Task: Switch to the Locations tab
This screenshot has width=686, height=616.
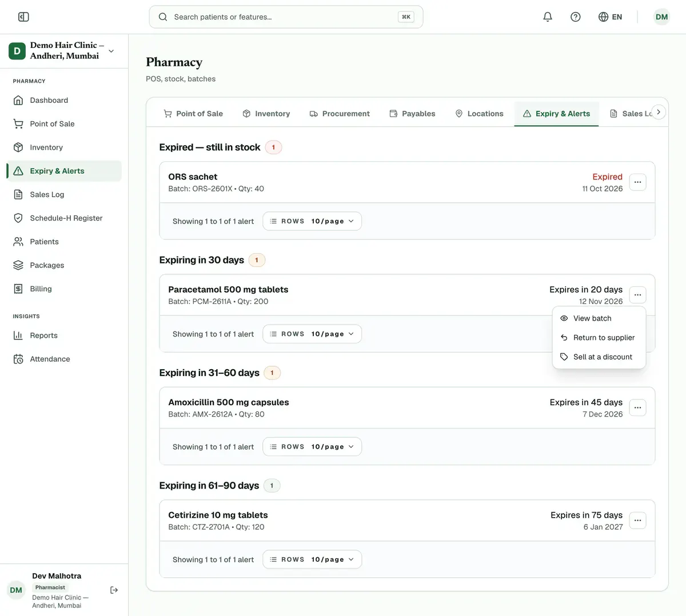Action: point(479,114)
